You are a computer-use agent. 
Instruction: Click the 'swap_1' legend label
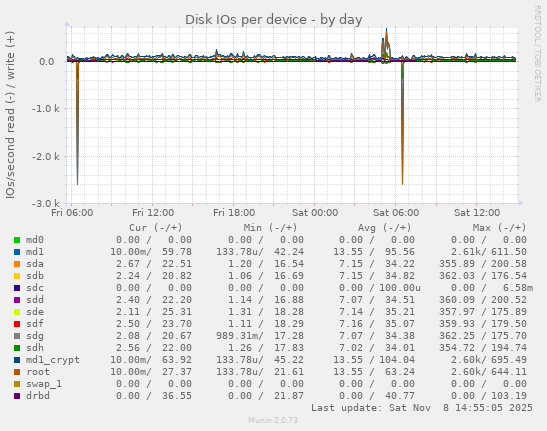pyautogui.click(x=44, y=384)
